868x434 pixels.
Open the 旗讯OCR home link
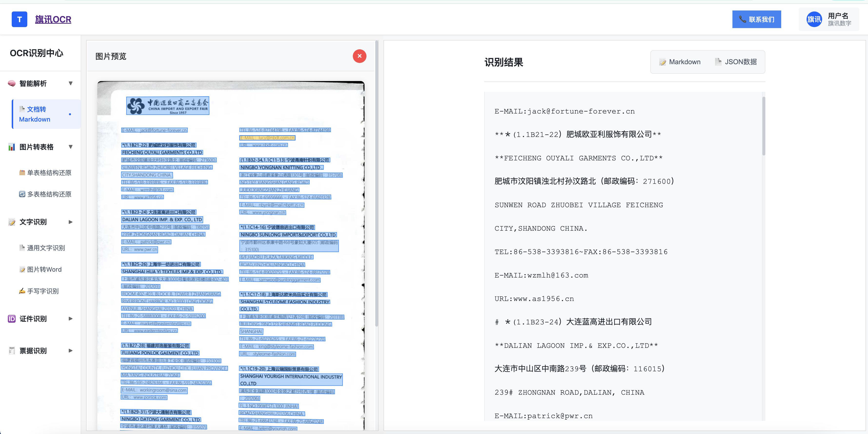point(53,19)
